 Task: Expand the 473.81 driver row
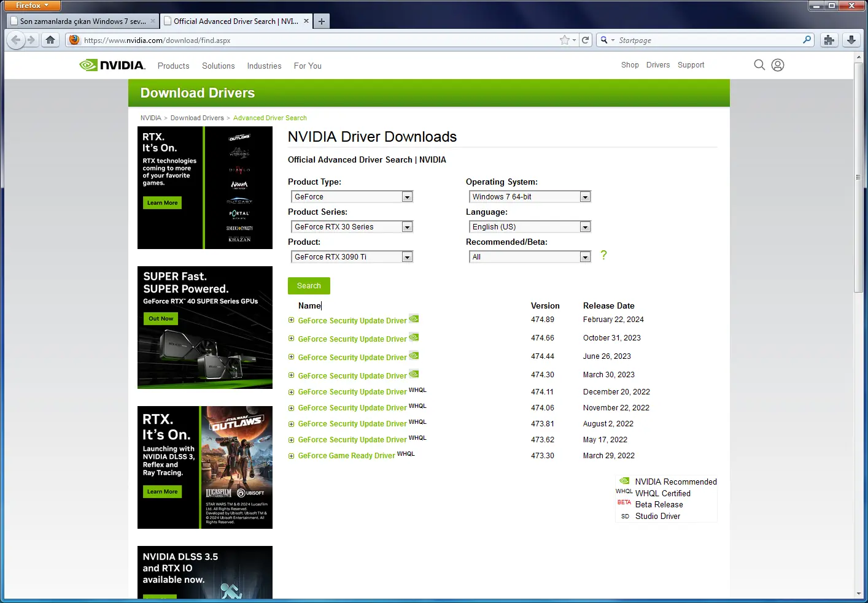pyautogui.click(x=292, y=424)
